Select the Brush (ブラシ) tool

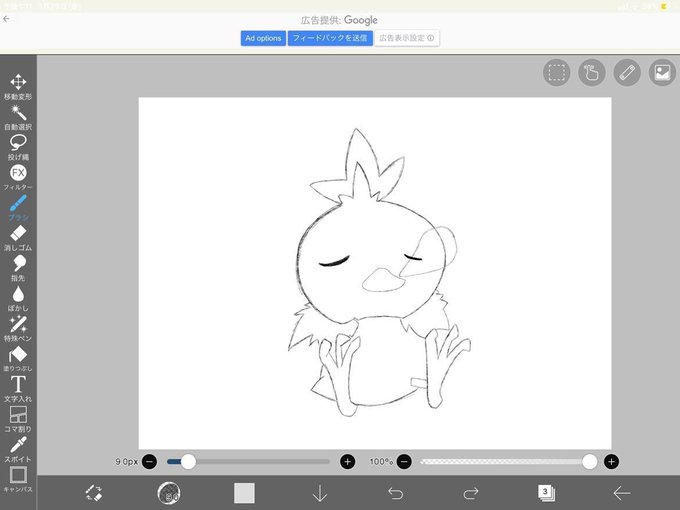(x=18, y=208)
